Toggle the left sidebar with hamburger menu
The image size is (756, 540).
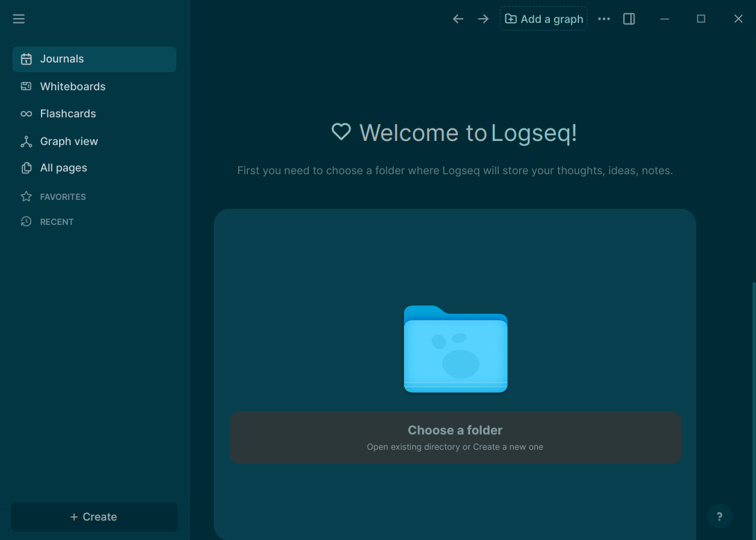[19, 19]
